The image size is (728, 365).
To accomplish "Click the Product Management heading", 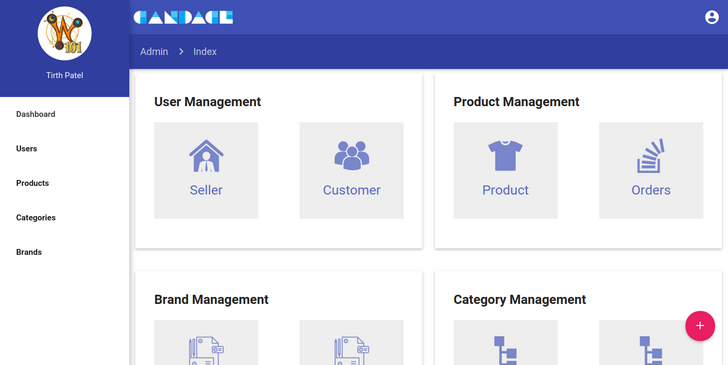I will point(516,102).
